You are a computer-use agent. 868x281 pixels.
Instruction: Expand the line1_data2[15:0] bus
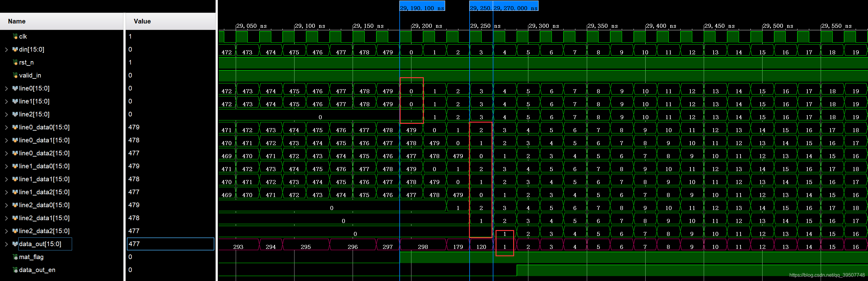(x=6, y=192)
